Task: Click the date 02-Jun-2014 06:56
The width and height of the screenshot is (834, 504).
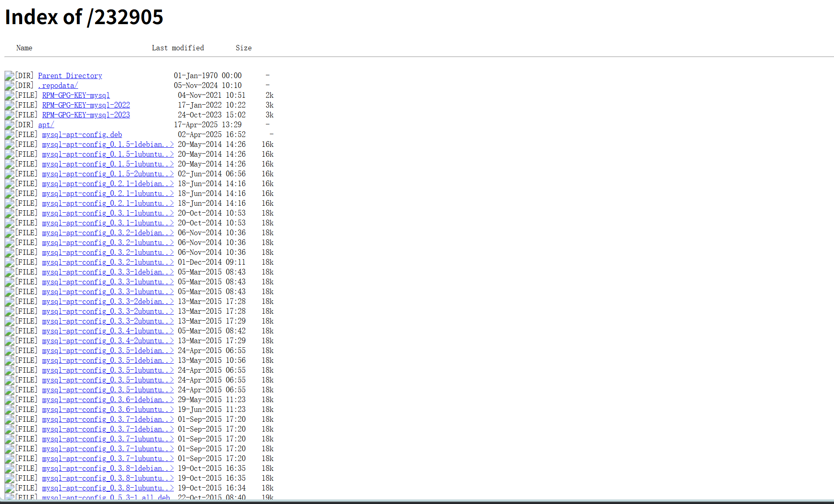Action: point(212,174)
